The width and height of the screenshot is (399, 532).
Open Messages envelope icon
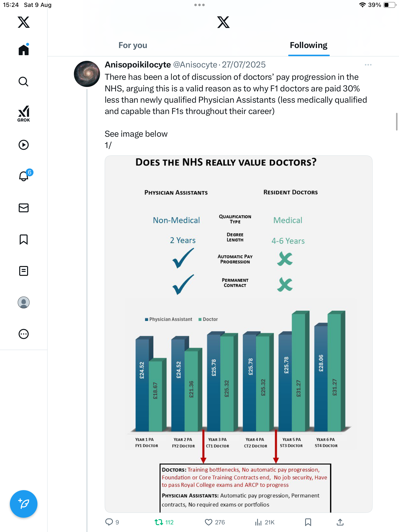[24, 208]
